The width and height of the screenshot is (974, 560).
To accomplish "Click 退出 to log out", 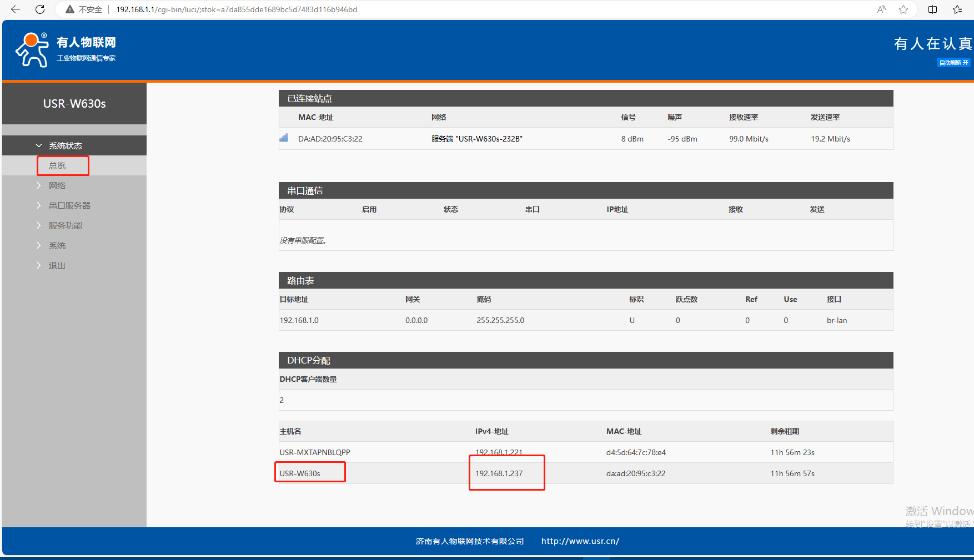I will point(57,266).
